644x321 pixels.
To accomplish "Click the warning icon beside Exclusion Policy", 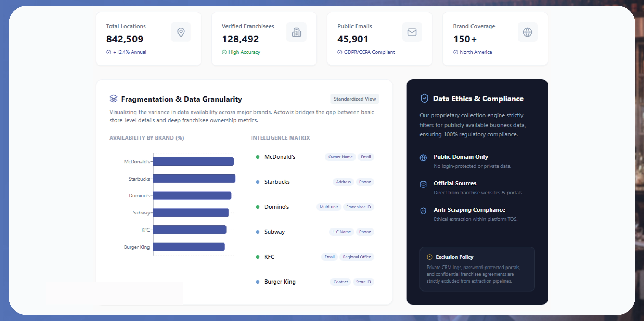I will pos(430,257).
